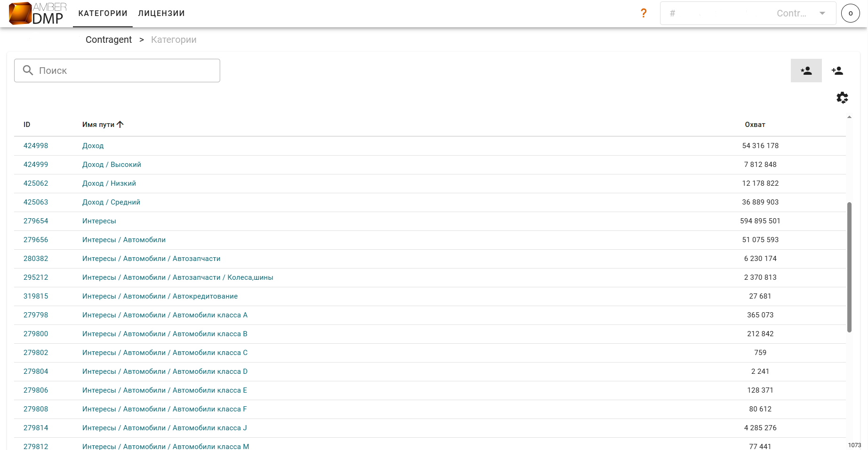Image resolution: width=868 pixels, height=450 pixels.
Task: Open Интересы / Автомобили / Автозапчасти / Колеса,шины
Action: pos(178,277)
